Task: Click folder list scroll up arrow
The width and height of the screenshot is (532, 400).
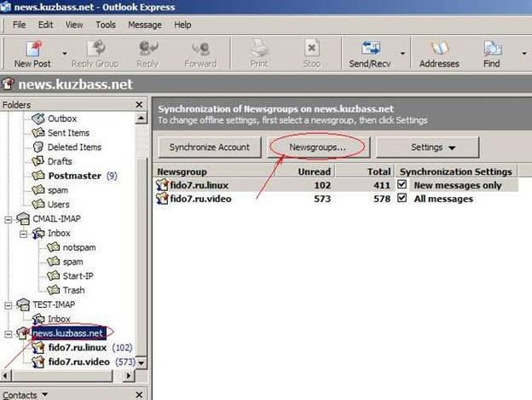Action: pos(142,119)
